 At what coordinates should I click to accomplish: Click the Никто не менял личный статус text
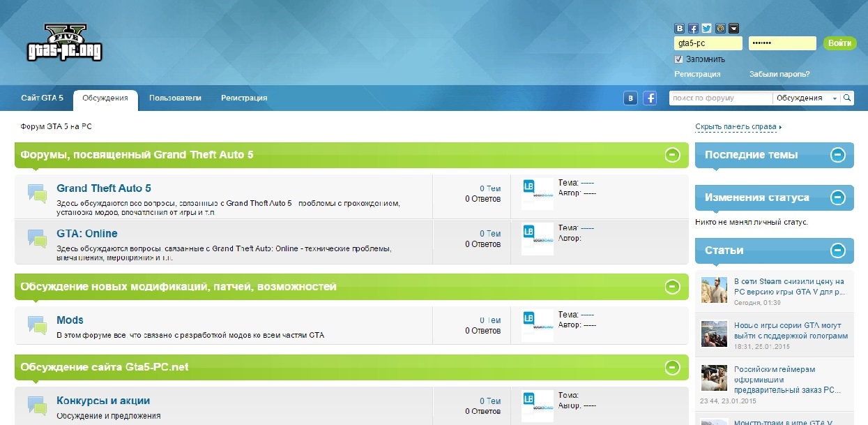click(x=752, y=222)
